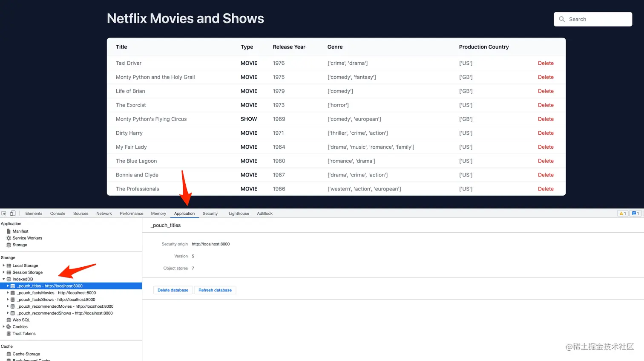Open the warnings counter badge

click(x=623, y=213)
